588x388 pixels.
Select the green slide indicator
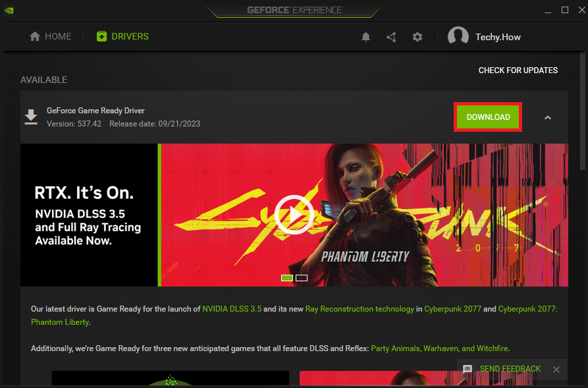pyautogui.click(x=287, y=278)
